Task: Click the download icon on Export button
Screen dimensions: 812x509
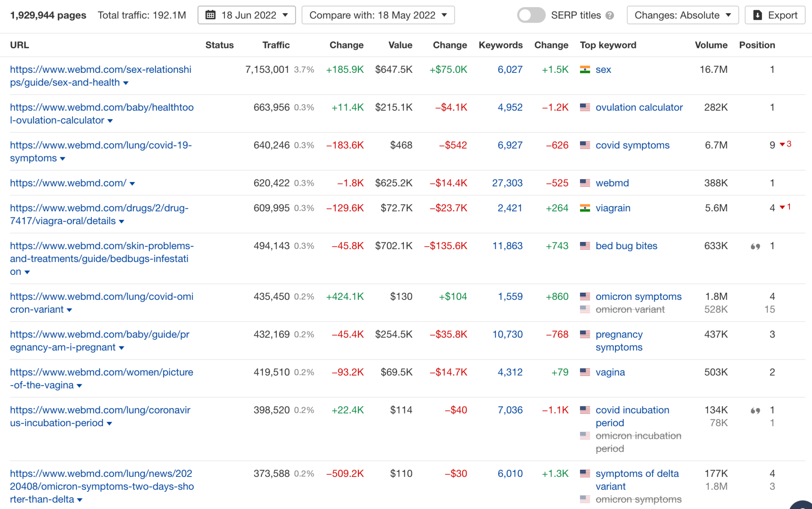Action: [x=757, y=15]
